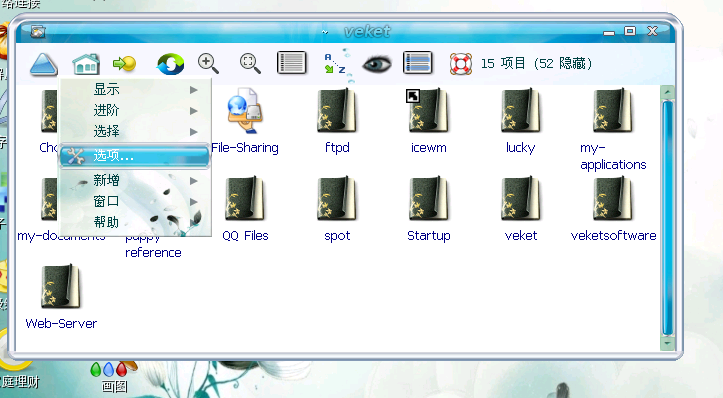Screen dimensions: 723x398
Task: Select the QQ Files folder
Action: click(x=245, y=198)
